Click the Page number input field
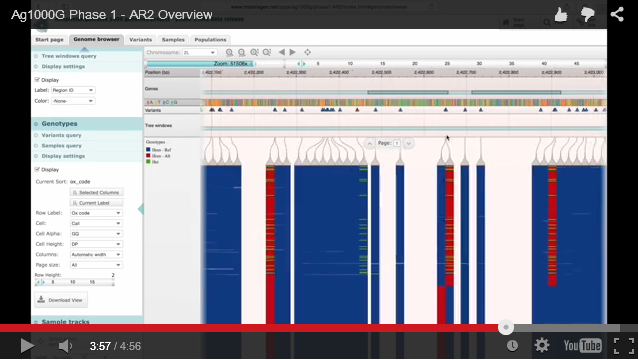The image size is (638, 360). click(397, 143)
